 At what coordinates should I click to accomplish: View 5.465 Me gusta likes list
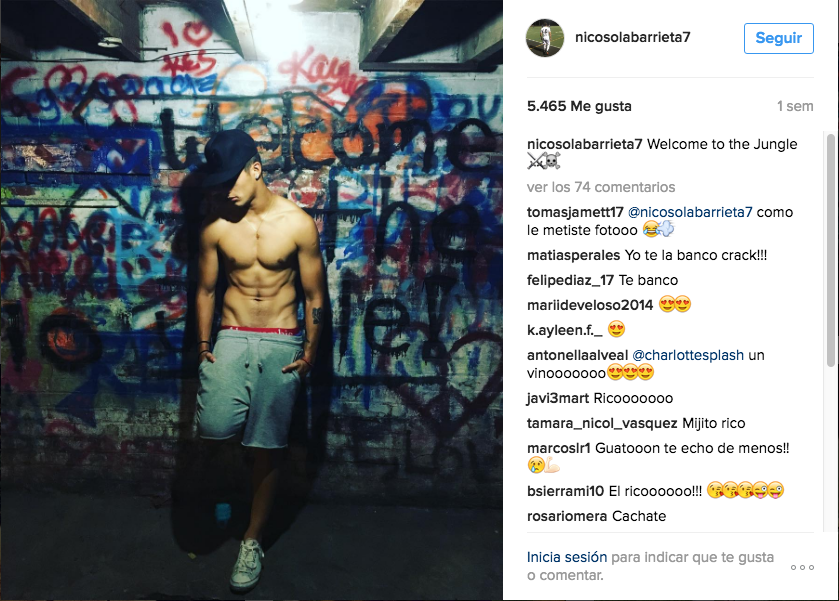pyautogui.click(x=579, y=106)
